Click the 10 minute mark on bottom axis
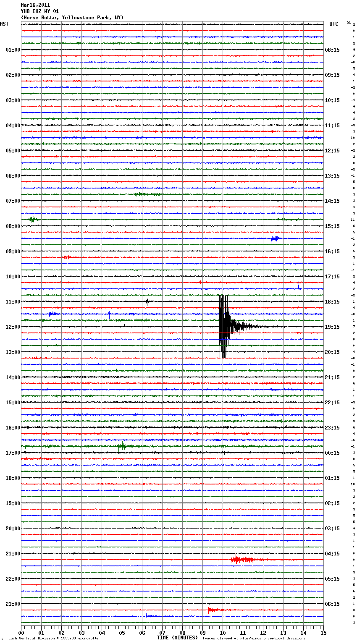This screenshot has width=357, height=644. click(223, 633)
